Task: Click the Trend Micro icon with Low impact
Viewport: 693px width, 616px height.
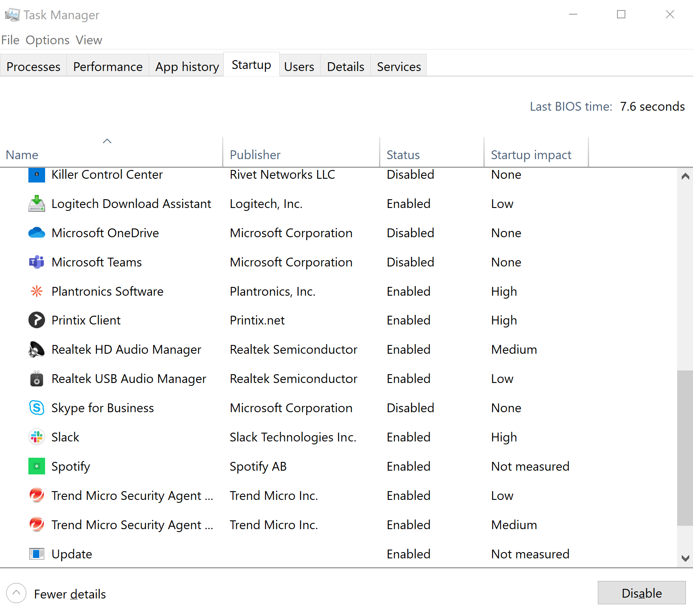Action: (x=37, y=495)
